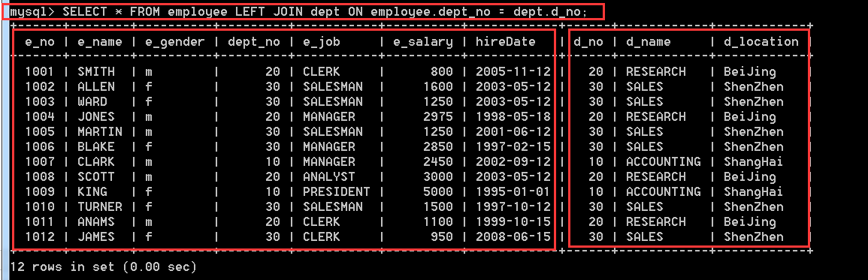The width and height of the screenshot is (868, 280).
Task: Click ShenZhen in the JAMES row
Action: (x=754, y=236)
